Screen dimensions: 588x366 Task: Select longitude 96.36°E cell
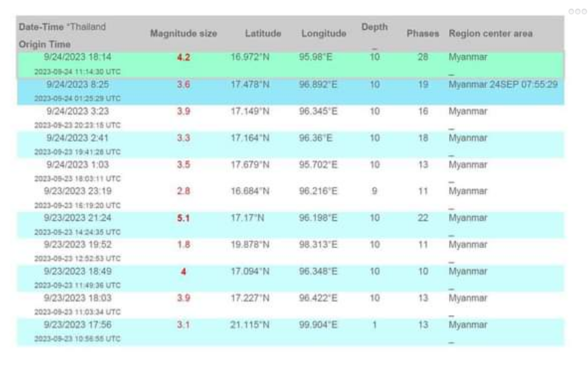(x=315, y=138)
